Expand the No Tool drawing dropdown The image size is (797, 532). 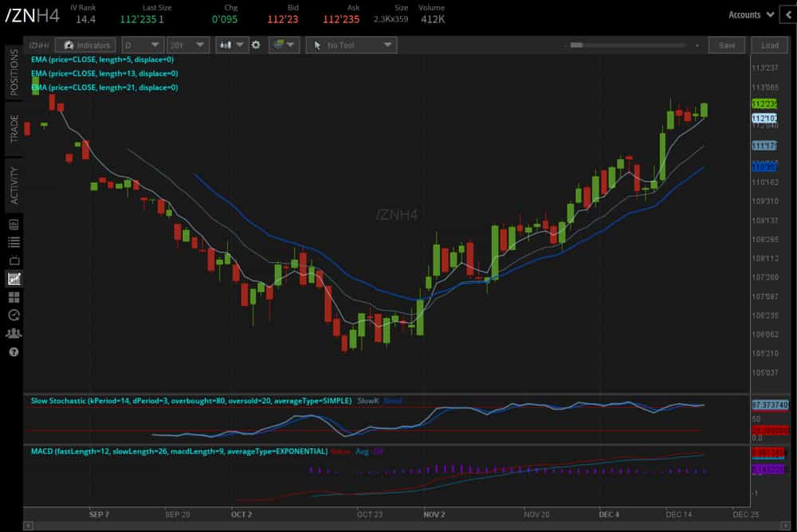pyautogui.click(x=351, y=45)
